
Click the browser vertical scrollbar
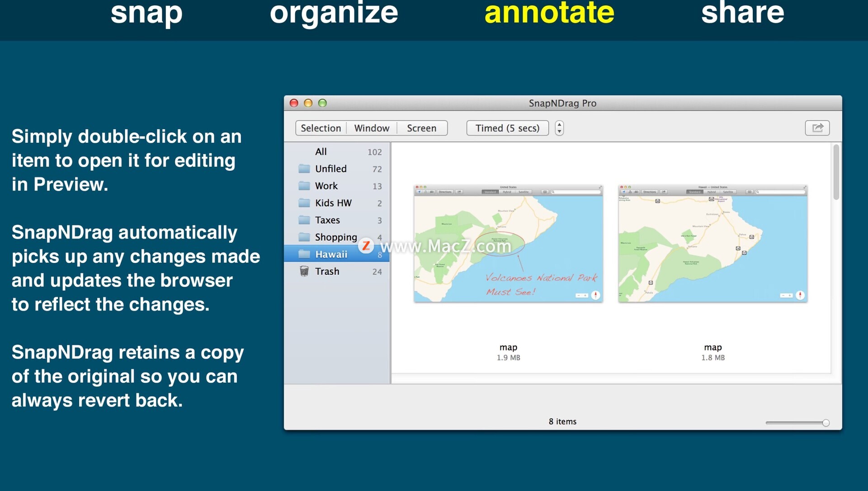[836, 172]
